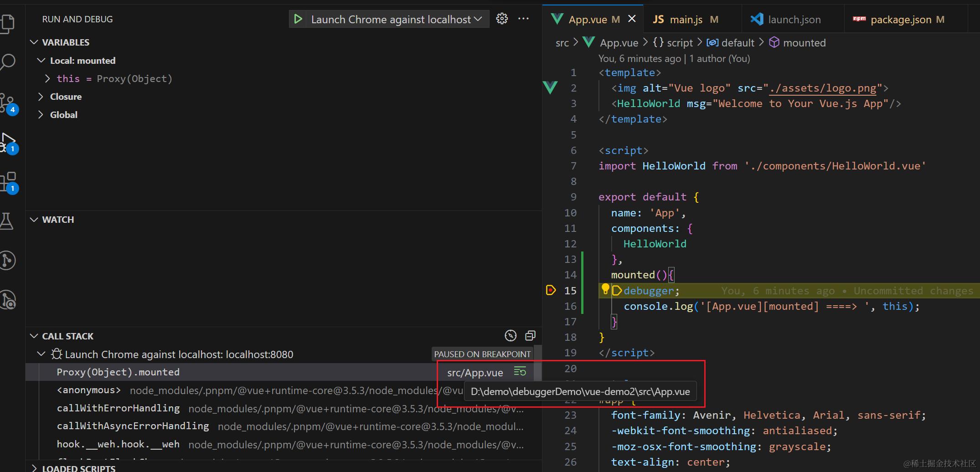Toggle the breakpoint on line 15 gutter
The height and width of the screenshot is (472, 980).
(551, 290)
